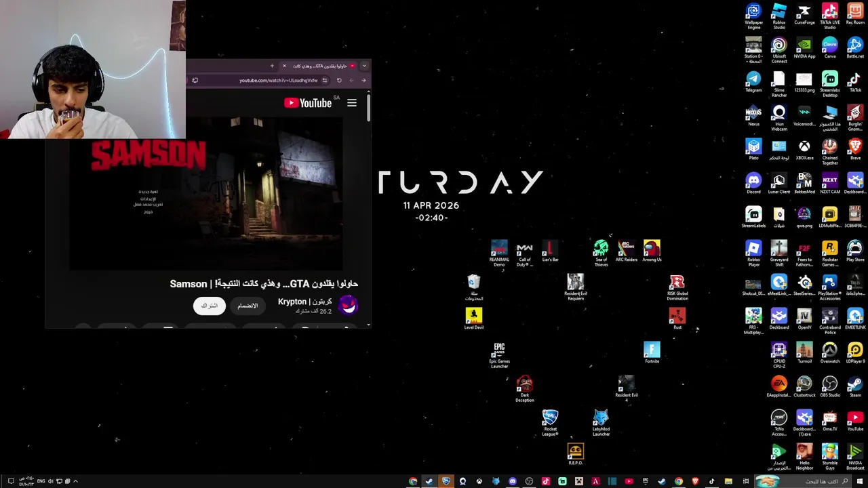The width and height of the screenshot is (868, 488).
Task: Select the Liar's Bar icon
Action: [550, 252]
